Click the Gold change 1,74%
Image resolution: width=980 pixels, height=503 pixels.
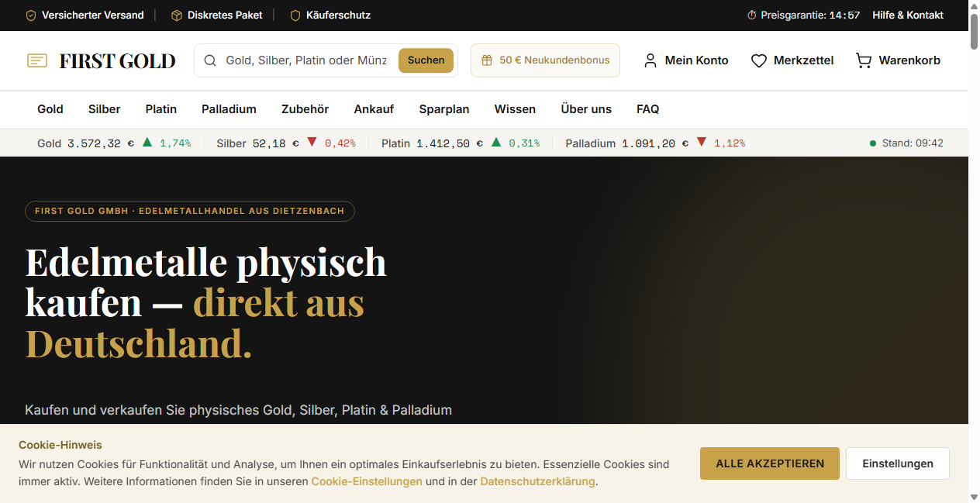click(175, 143)
